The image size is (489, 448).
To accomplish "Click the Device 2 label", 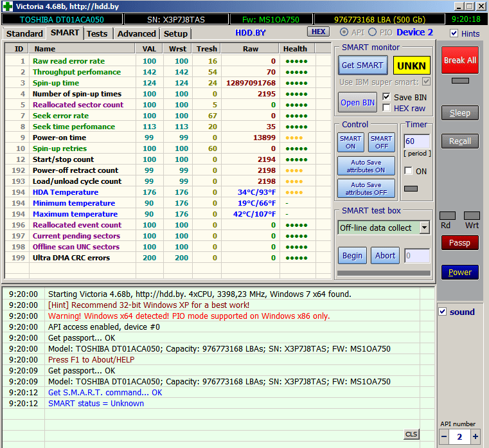I will (x=414, y=32).
